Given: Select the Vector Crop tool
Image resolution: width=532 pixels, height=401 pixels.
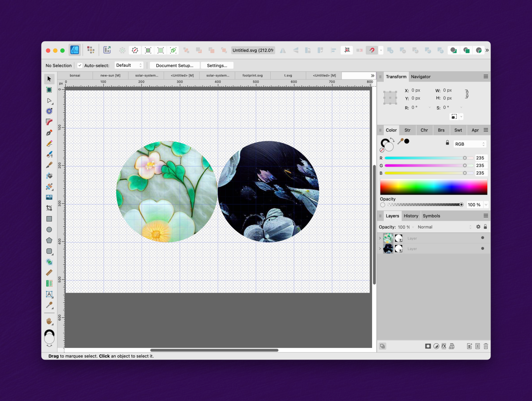Looking at the screenshot, I should (x=49, y=208).
